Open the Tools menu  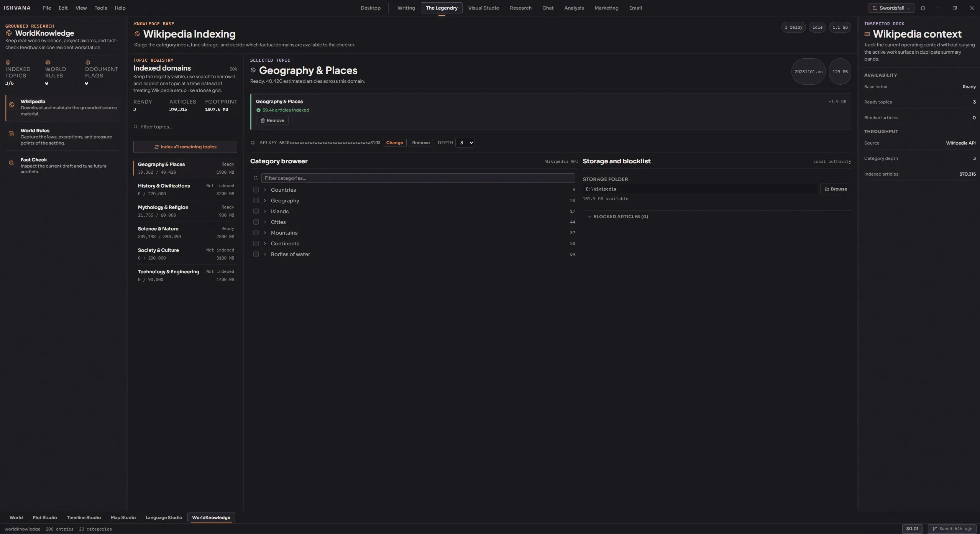(x=101, y=8)
